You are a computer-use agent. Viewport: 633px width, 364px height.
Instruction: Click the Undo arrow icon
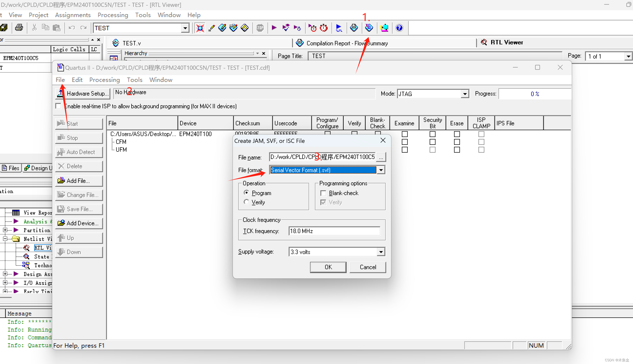tap(72, 28)
